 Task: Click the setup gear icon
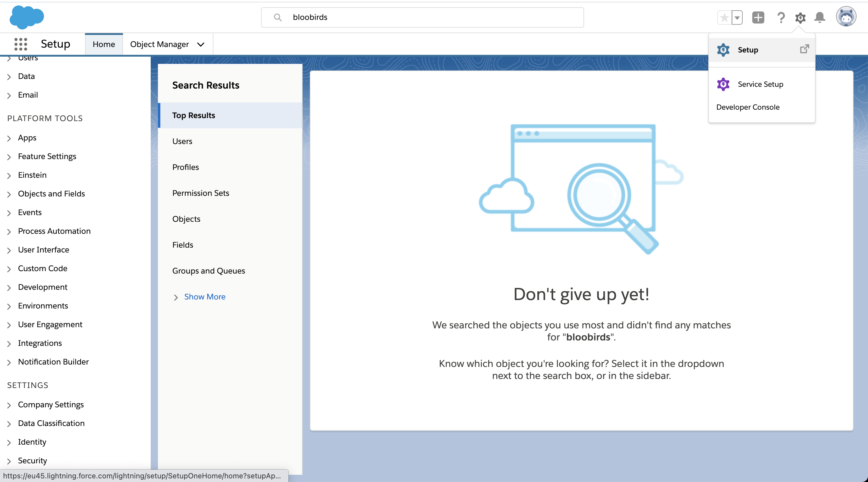[800, 17]
